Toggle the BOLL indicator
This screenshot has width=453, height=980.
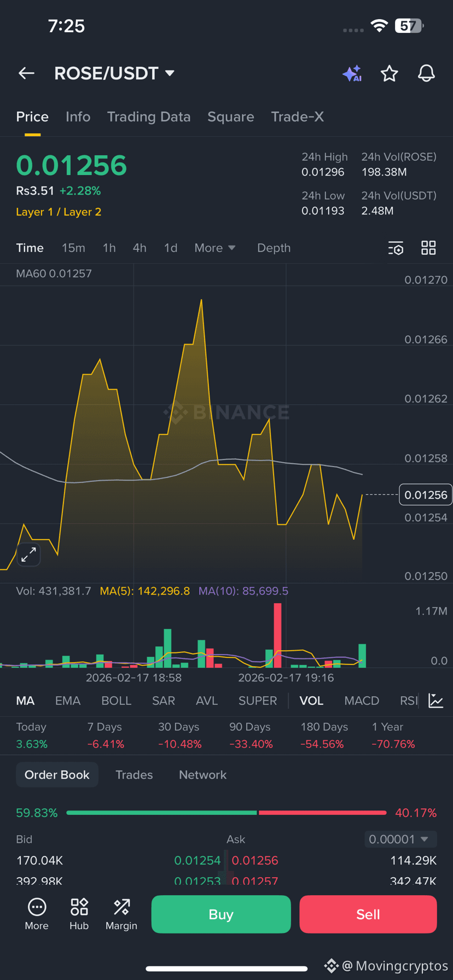[117, 701]
